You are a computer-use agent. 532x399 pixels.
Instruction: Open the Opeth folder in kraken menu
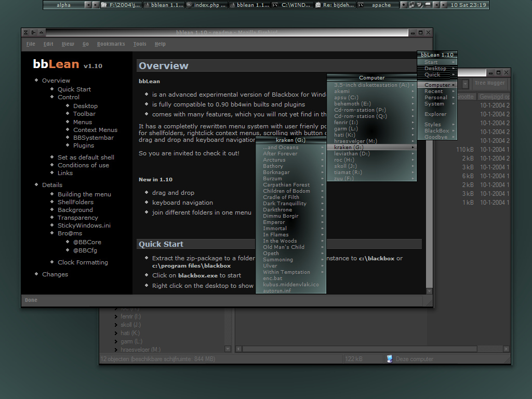click(271, 254)
